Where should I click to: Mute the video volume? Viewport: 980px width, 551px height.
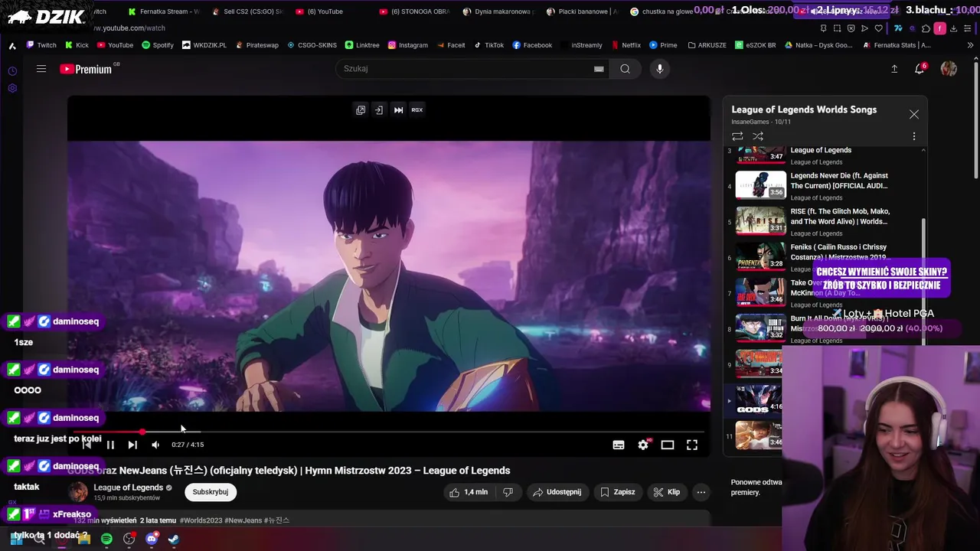(155, 445)
